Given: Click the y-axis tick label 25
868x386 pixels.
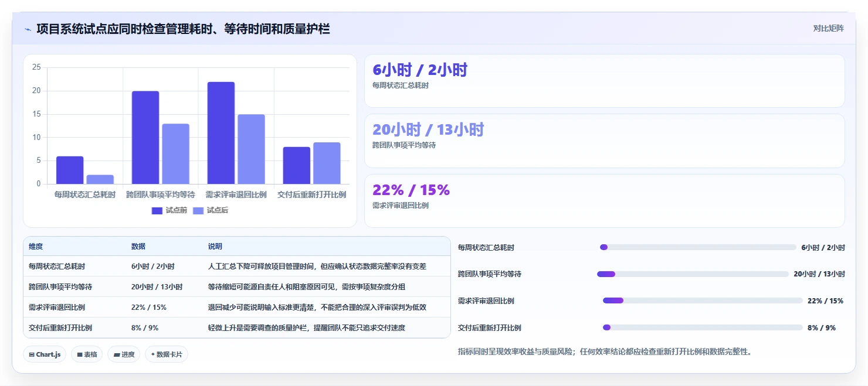Looking at the screenshot, I should tap(36, 67).
